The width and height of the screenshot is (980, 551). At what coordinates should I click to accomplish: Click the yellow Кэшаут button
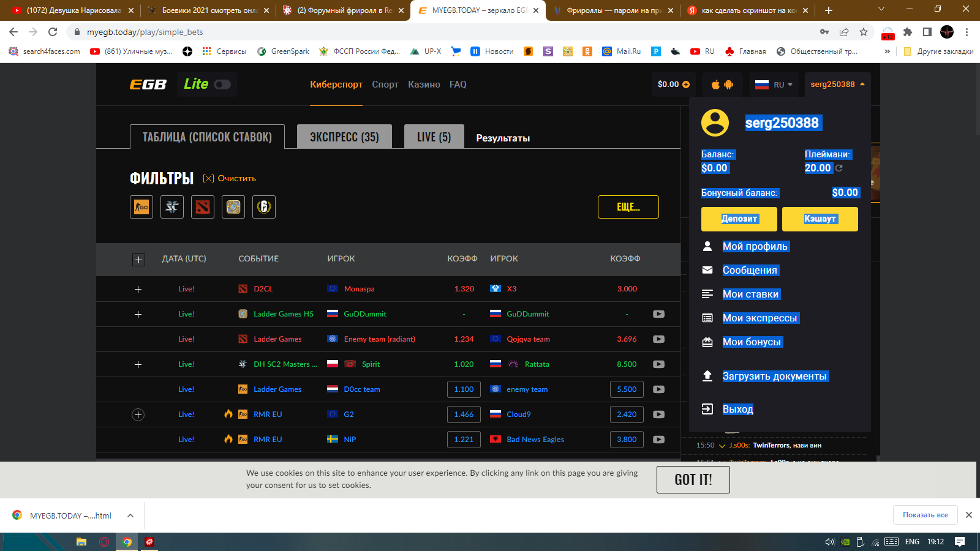click(x=820, y=219)
